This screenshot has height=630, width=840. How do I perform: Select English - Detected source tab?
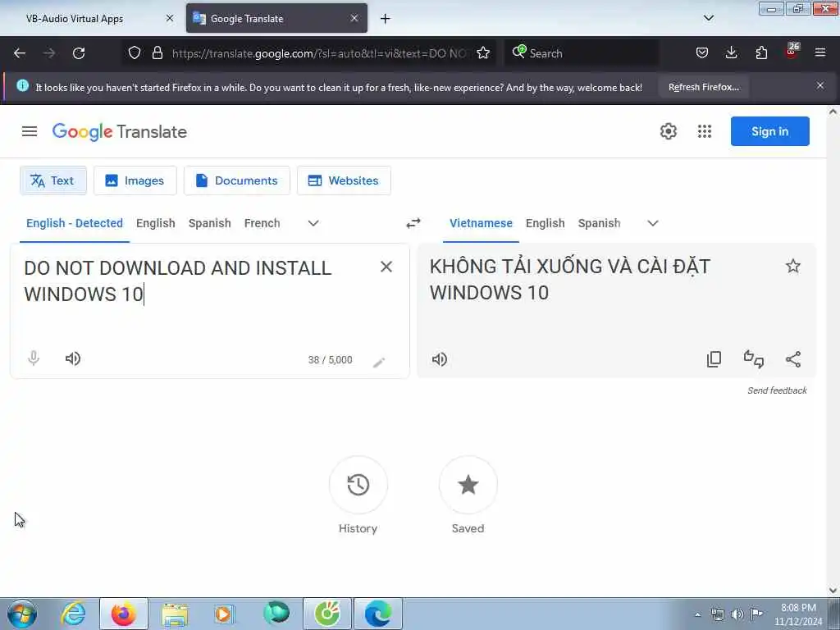click(75, 223)
